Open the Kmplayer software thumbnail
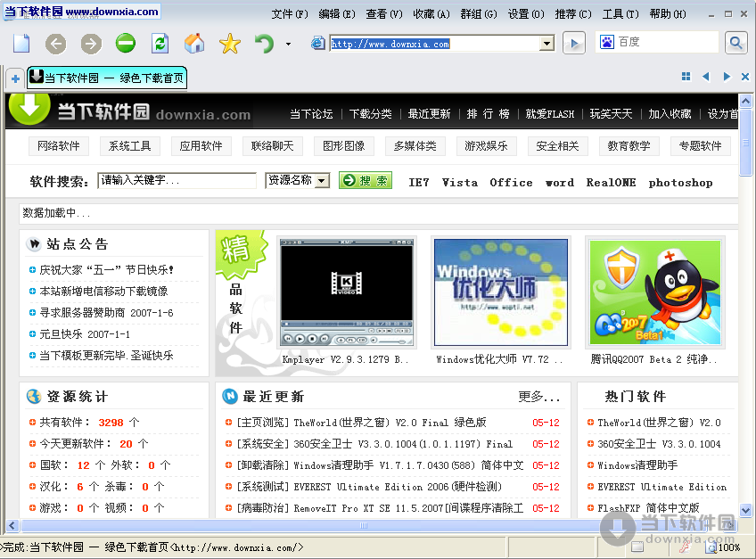 [347, 293]
